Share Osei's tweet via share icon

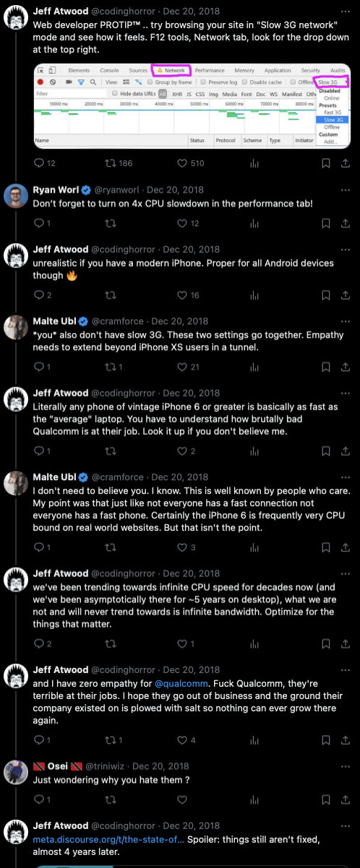tap(346, 800)
